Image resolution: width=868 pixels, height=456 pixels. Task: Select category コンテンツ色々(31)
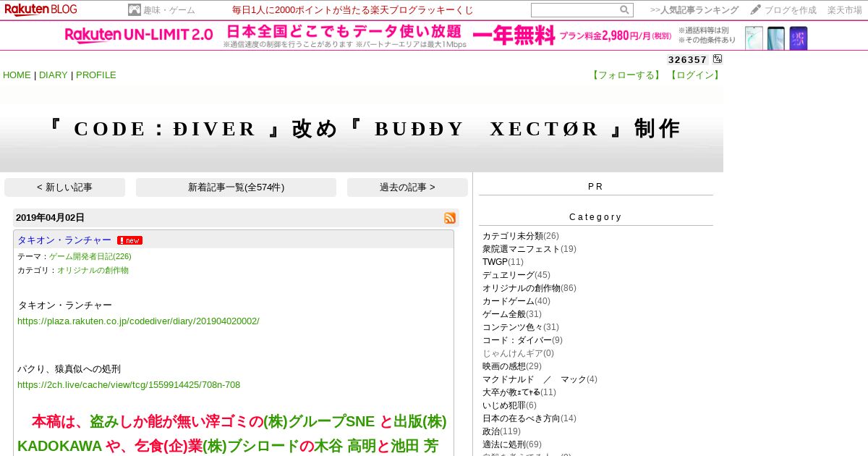point(521,327)
